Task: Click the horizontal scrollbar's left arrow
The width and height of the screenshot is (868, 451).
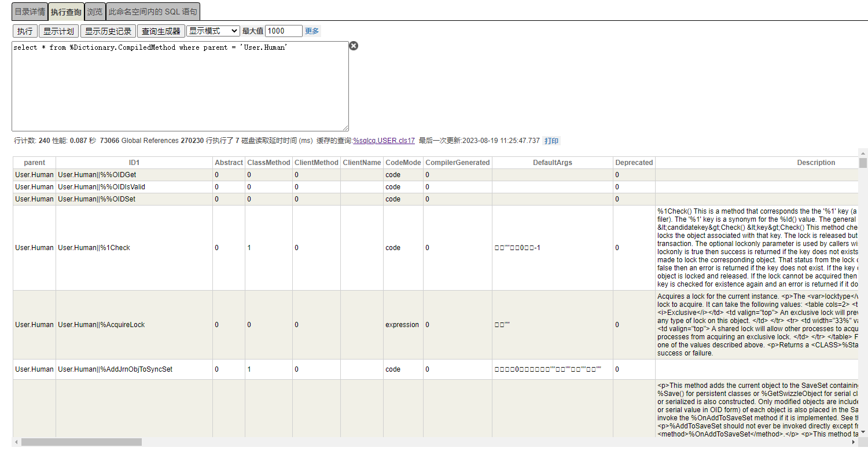Action: pyautogui.click(x=16, y=442)
